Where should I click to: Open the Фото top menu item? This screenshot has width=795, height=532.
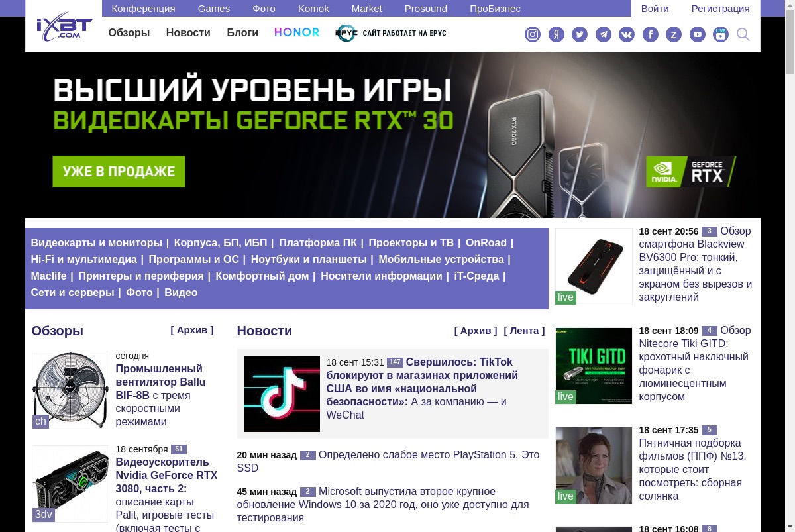click(x=264, y=9)
